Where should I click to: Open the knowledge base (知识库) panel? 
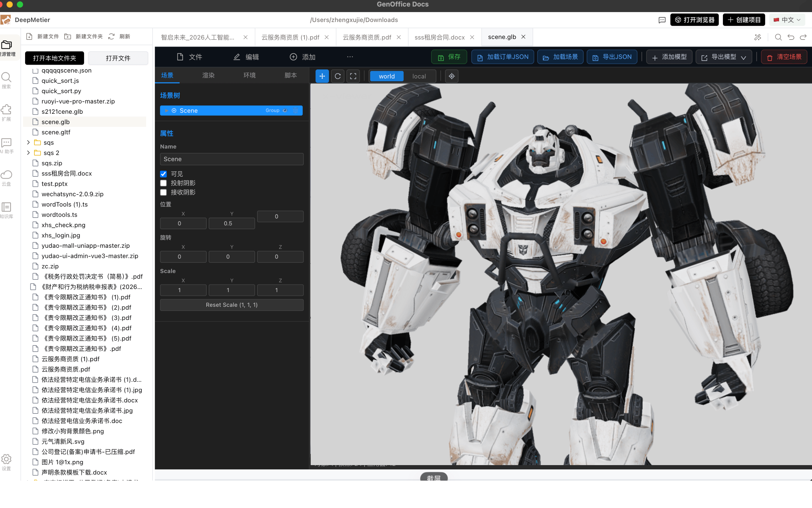pos(6,210)
